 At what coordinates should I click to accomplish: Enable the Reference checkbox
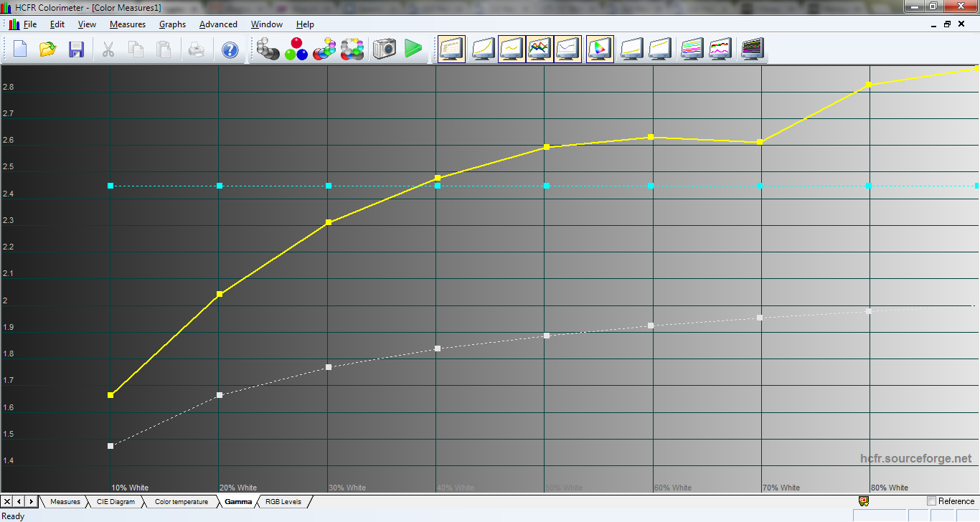coord(932,501)
